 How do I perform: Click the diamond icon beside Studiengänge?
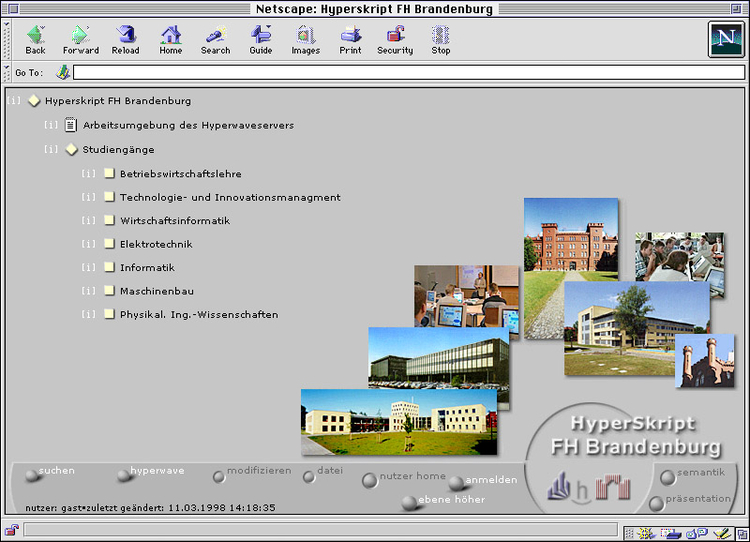click(71, 149)
